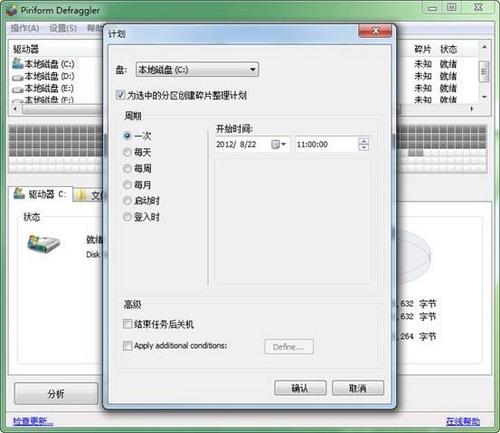Select the 本地磁盘 (D:) row text
The width and height of the screenshot is (500, 433).
pos(49,76)
